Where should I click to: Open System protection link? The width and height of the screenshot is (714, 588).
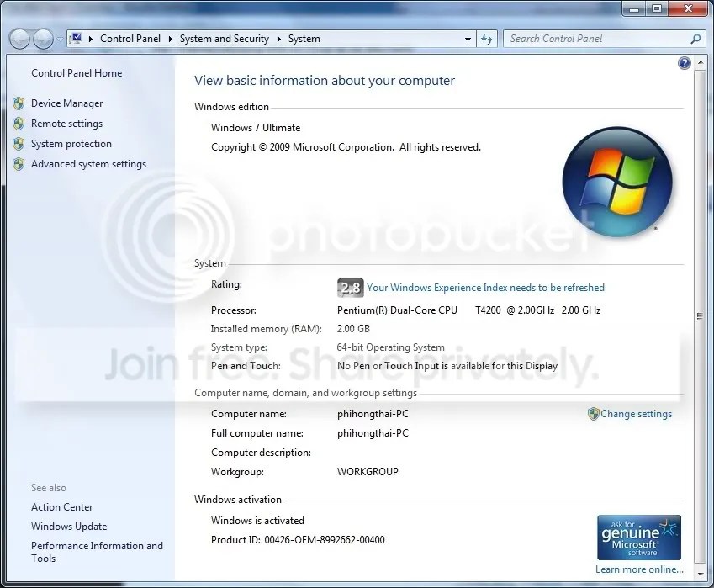coord(71,144)
